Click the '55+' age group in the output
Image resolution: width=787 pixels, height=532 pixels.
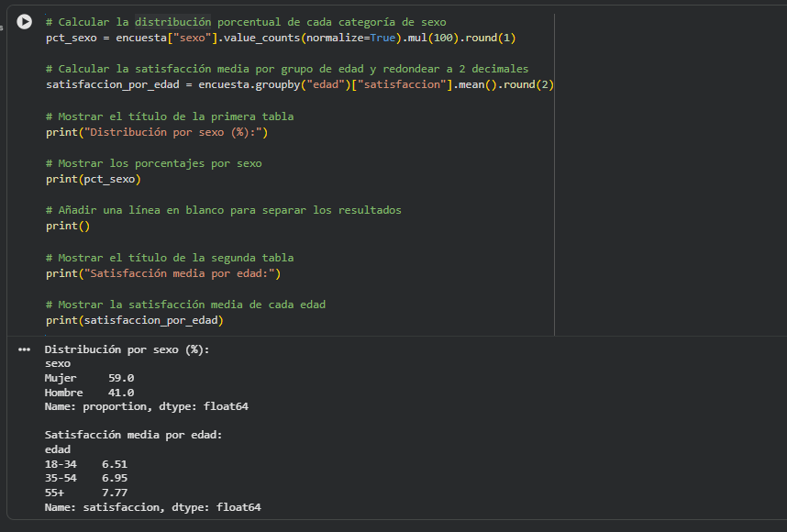[x=54, y=493]
